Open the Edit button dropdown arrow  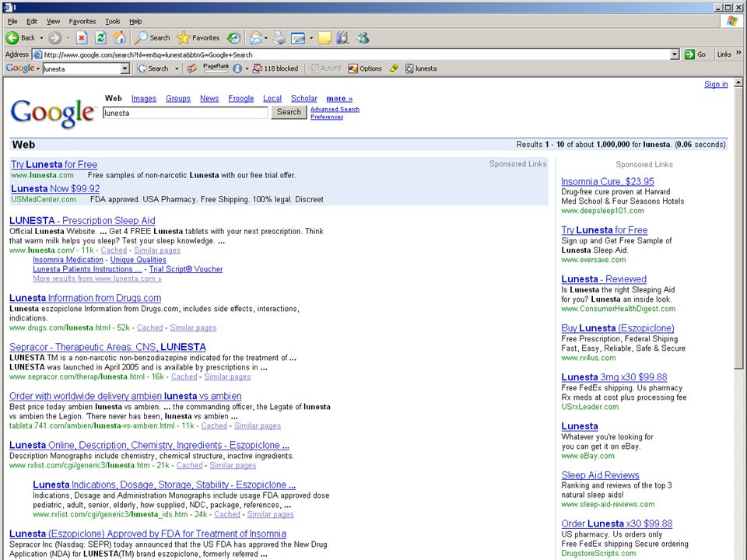point(311,37)
